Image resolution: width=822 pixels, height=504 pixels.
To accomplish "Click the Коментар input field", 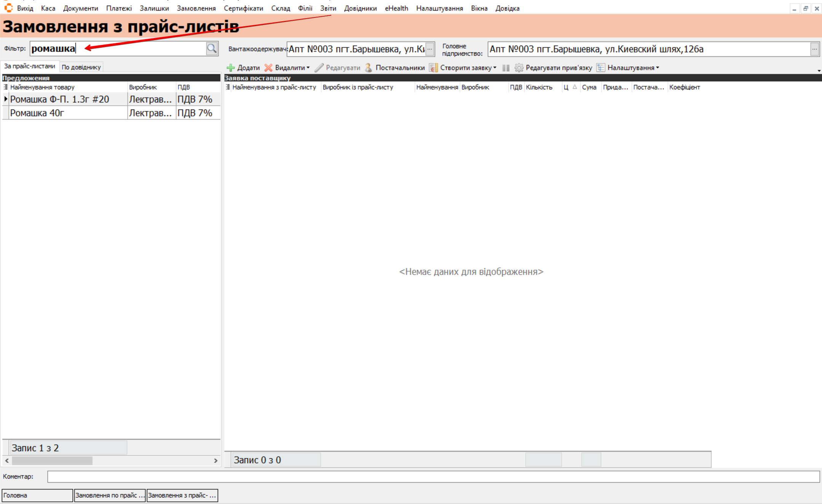I will coord(433,476).
